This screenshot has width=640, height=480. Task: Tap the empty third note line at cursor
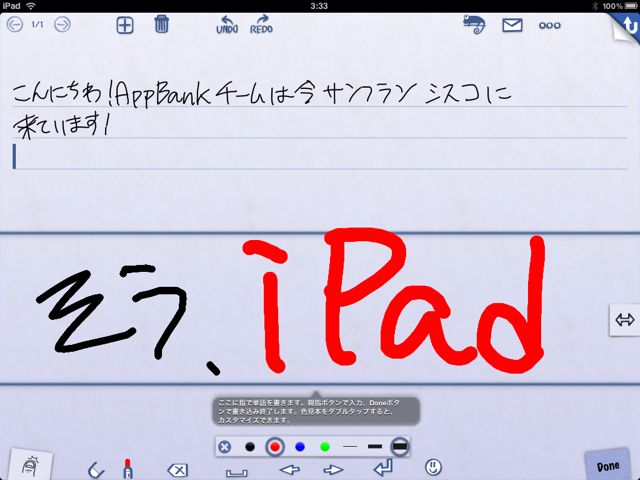[320, 155]
